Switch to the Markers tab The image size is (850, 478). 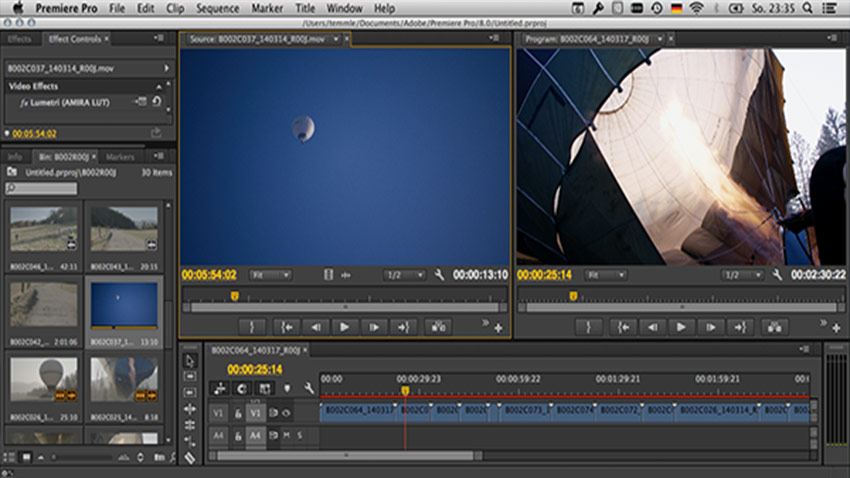[120, 157]
